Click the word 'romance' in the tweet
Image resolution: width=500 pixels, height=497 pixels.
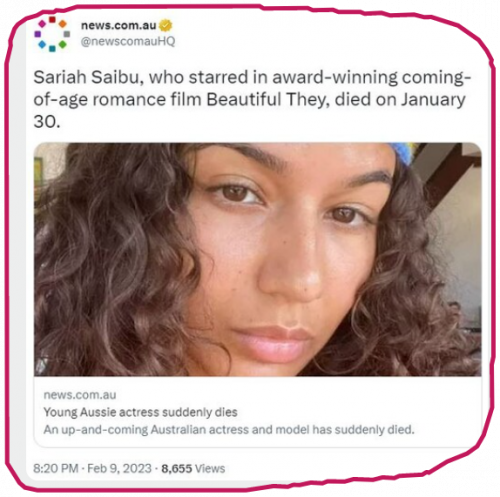click(129, 100)
